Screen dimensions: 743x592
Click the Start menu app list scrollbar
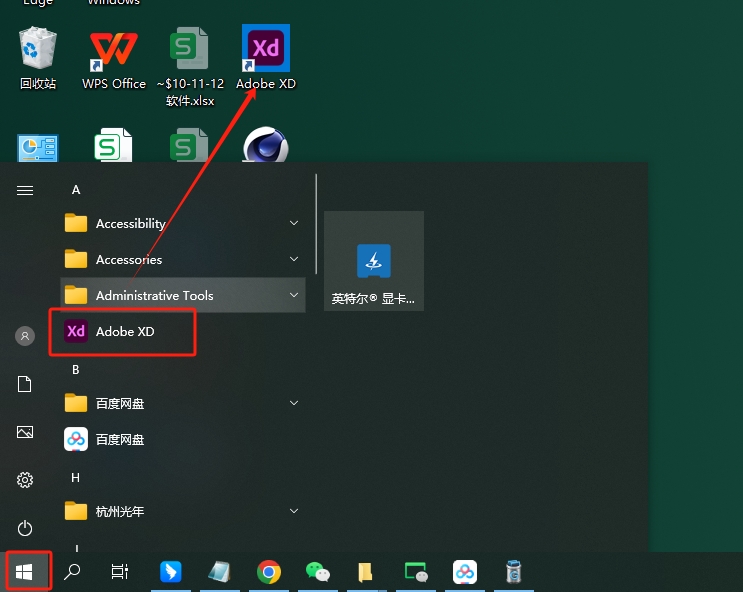pyautogui.click(x=316, y=224)
